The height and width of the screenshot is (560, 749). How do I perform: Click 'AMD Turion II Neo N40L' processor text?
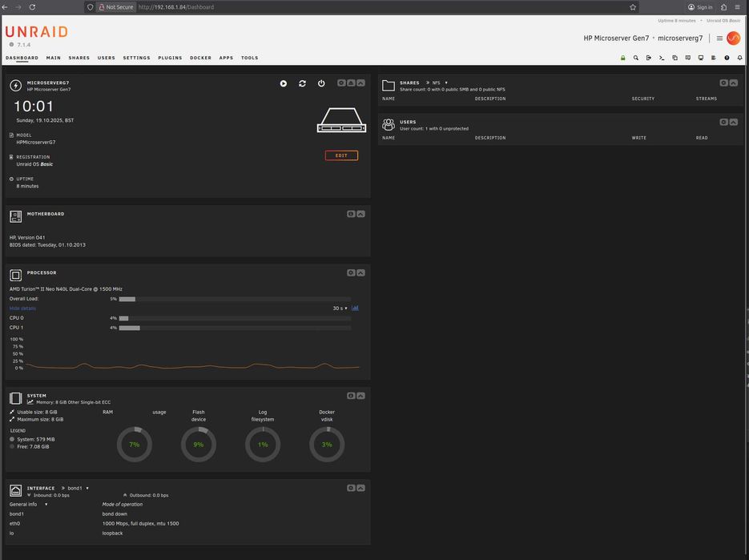click(66, 289)
